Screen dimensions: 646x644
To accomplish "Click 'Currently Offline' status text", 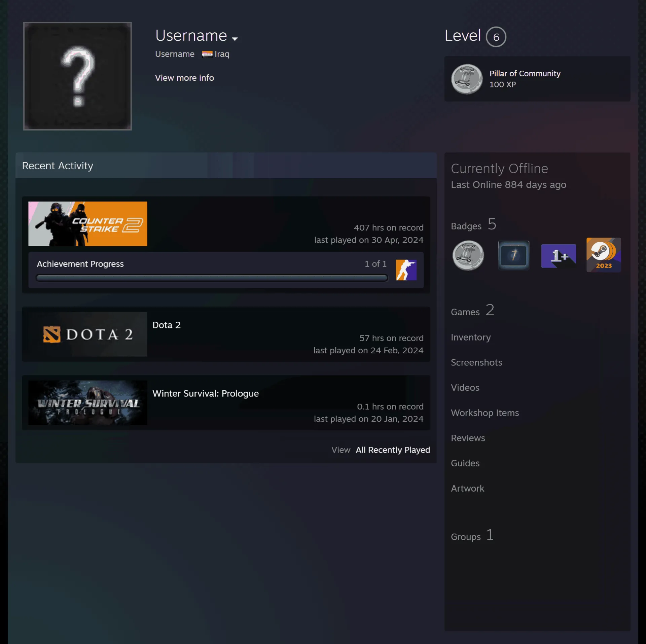I will click(x=499, y=169).
